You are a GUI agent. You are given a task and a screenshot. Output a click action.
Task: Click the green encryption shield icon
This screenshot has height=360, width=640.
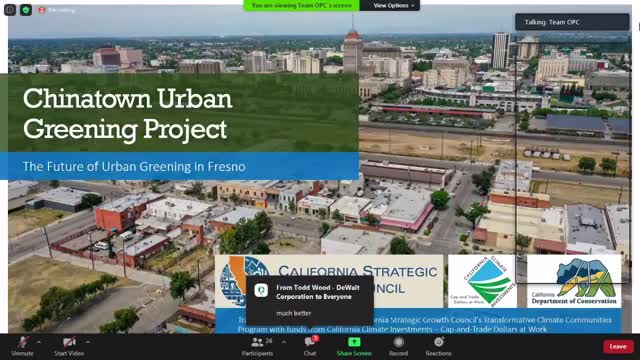(x=26, y=10)
